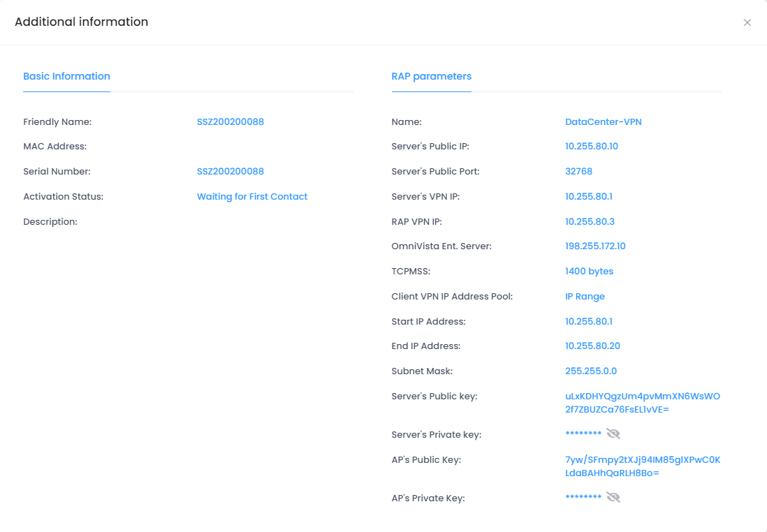This screenshot has height=532, width=767.
Task: Click the AP's Public Key string
Action: point(642,466)
